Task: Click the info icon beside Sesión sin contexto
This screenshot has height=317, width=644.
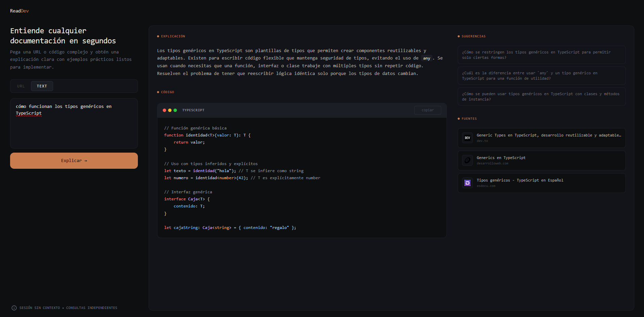Action: point(13,308)
